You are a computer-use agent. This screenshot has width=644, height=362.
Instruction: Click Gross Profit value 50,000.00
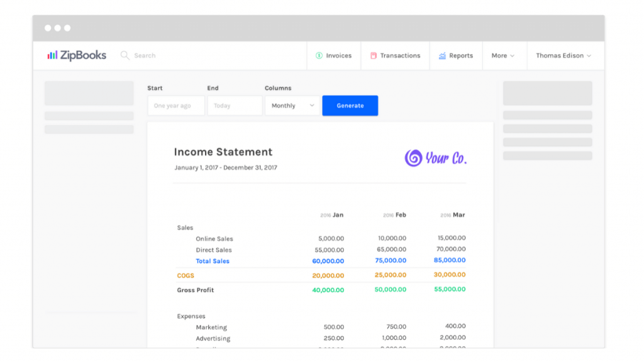click(x=390, y=289)
